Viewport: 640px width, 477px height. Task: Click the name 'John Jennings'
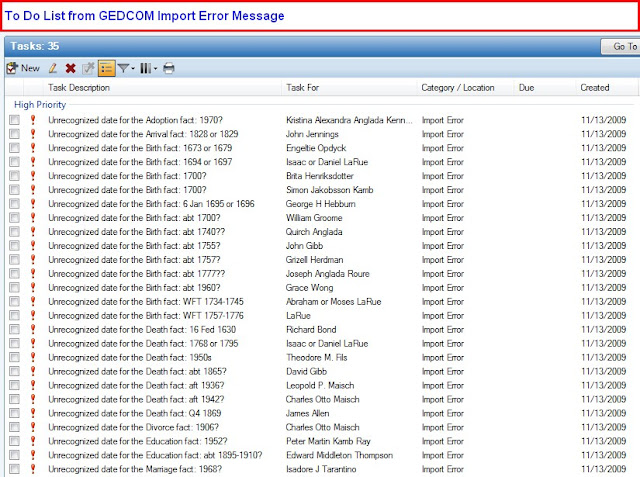tap(312, 134)
